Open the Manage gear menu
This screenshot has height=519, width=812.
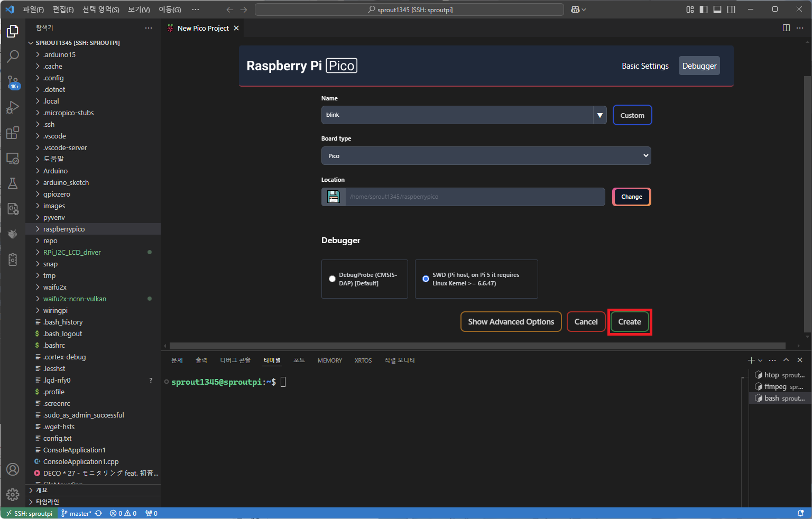click(13, 495)
